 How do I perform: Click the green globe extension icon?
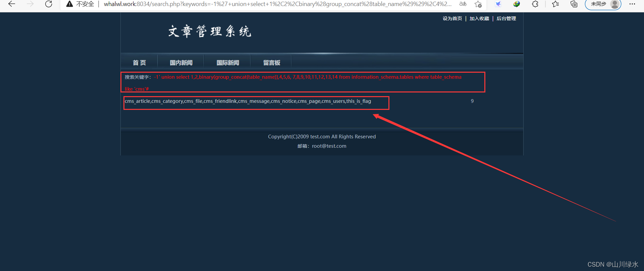(x=517, y=4)
